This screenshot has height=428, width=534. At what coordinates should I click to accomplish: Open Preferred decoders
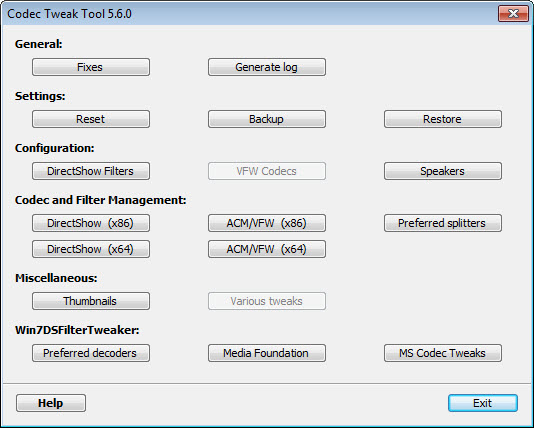click(x=91, y=353)
